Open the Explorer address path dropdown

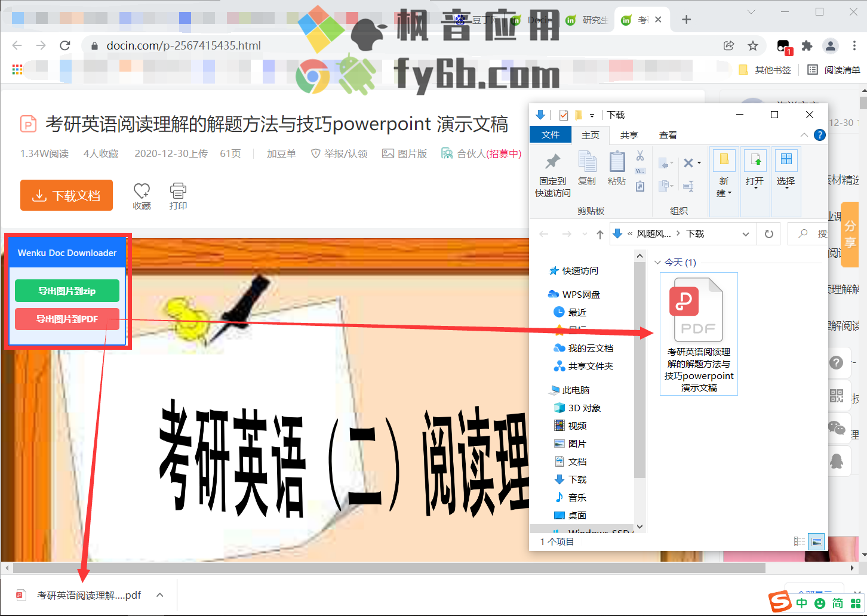pyautogui.click(x=745, y=234)
